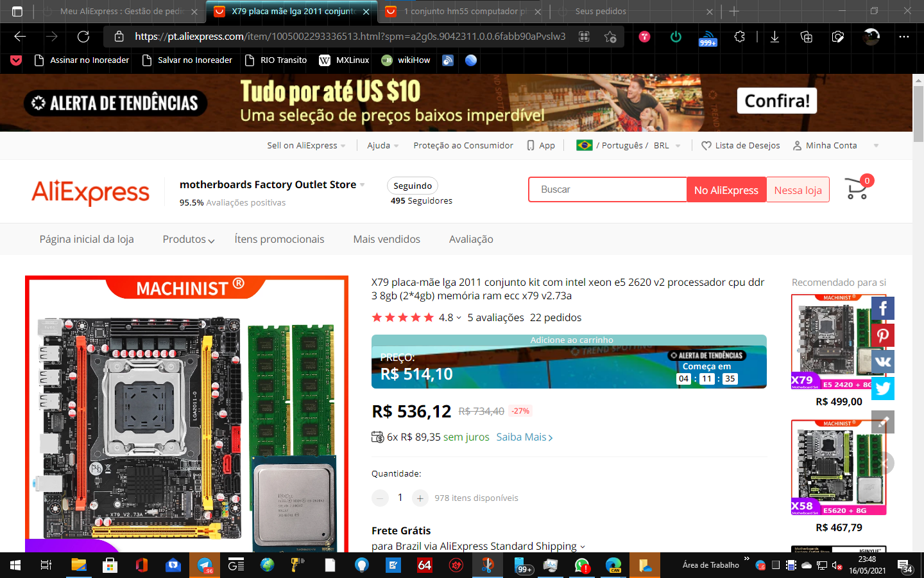This screenshot has height=578, width=924.
Task: Open Windows Start menu
Action: coord(15,565)
